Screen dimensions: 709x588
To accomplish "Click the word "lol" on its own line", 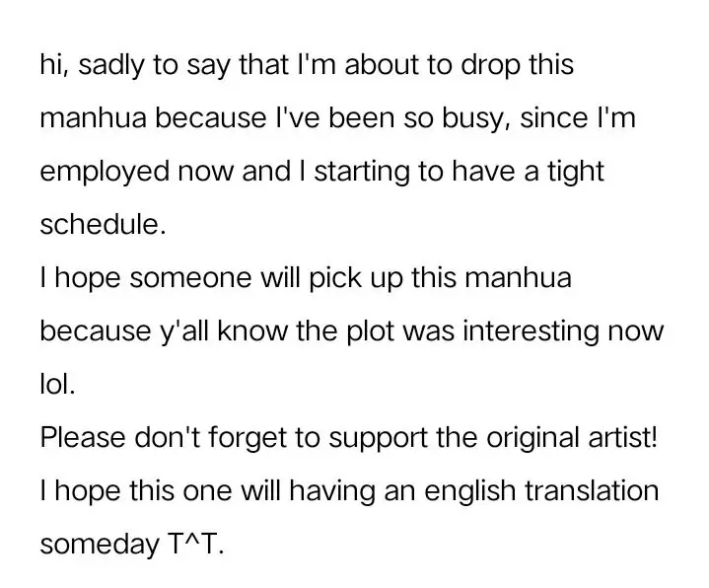I will click(55, 384).
